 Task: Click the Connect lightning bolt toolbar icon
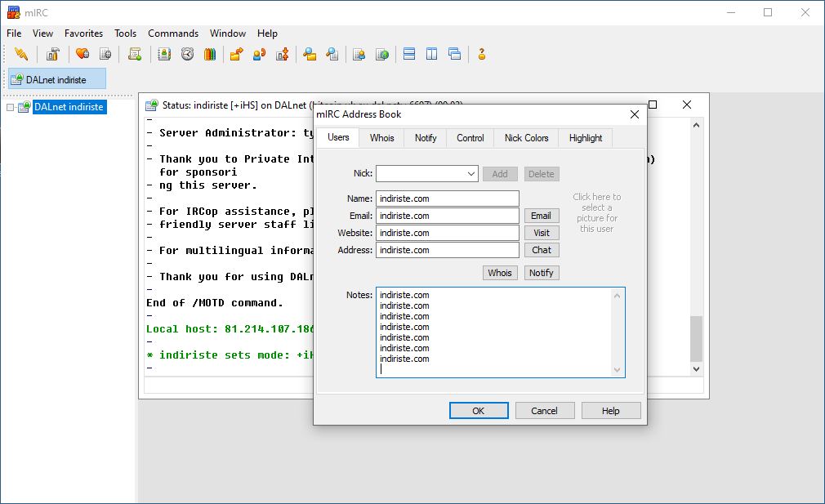pos(21,54)
